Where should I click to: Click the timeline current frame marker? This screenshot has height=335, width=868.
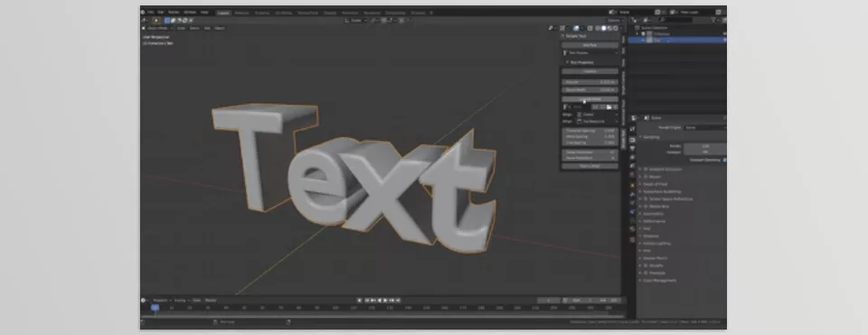(x=155, y=307)
